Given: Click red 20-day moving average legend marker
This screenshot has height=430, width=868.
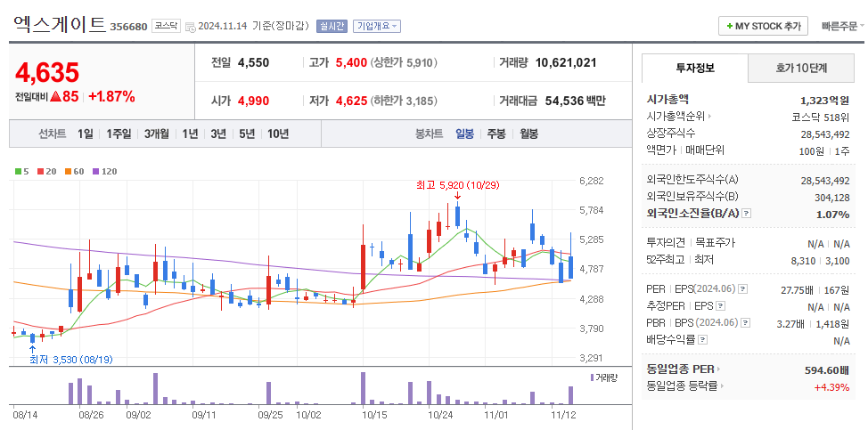Looking at the screenshot, I should click(x=40, y=172).
